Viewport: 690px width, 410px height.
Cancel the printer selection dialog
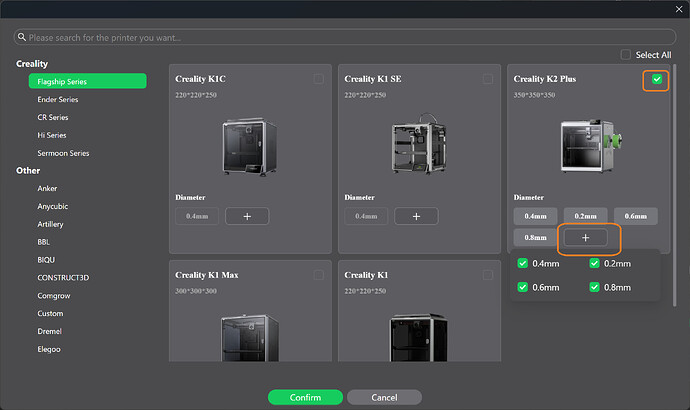[x=384, y=397]
